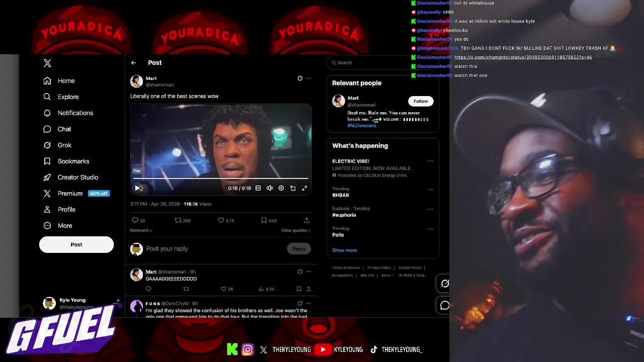Open the $HBAR trending topic
Viewport: 644px width, 362px height.
click(341, 195)
